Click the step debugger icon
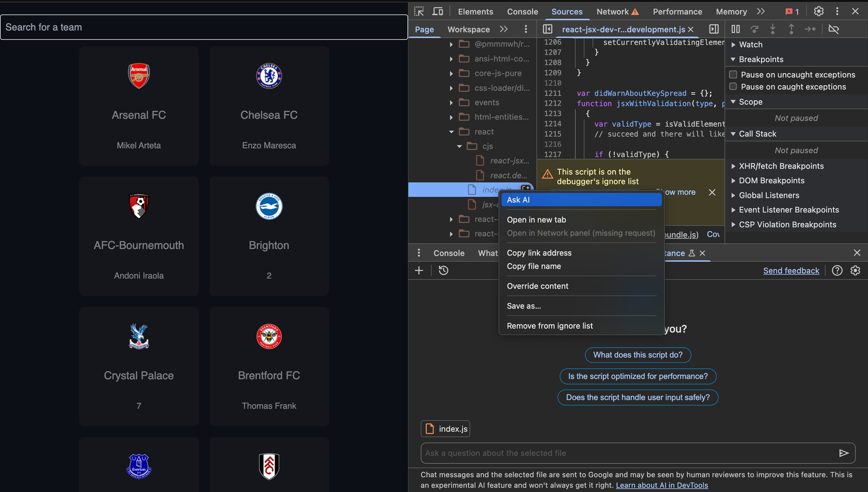This screenshot has height=492, width=868. [x=810, y=29]
